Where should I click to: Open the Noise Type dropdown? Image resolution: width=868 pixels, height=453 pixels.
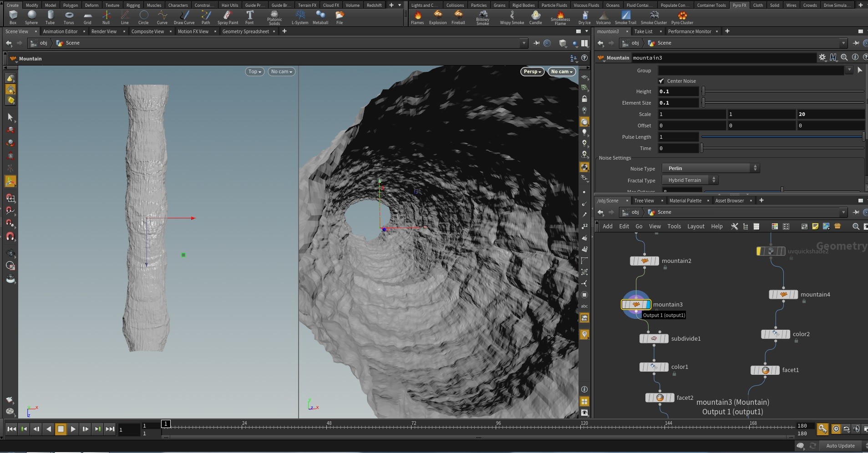711,168
